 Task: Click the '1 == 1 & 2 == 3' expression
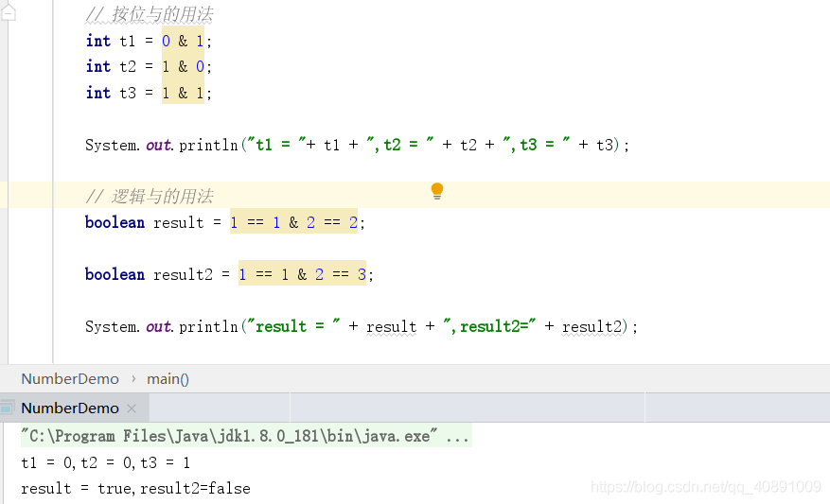coord(302,274)
